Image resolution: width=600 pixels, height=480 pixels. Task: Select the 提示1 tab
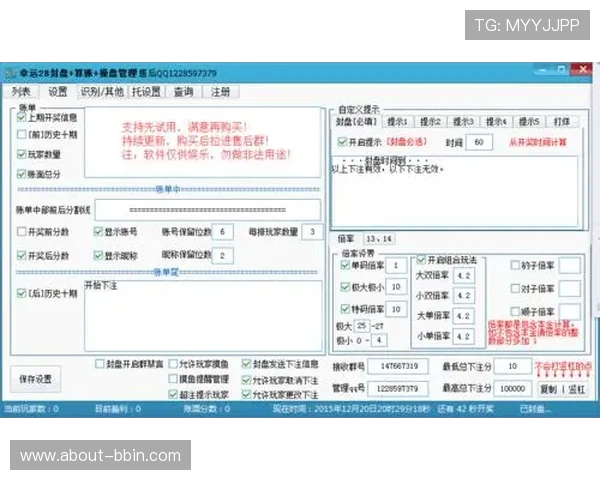397,122
